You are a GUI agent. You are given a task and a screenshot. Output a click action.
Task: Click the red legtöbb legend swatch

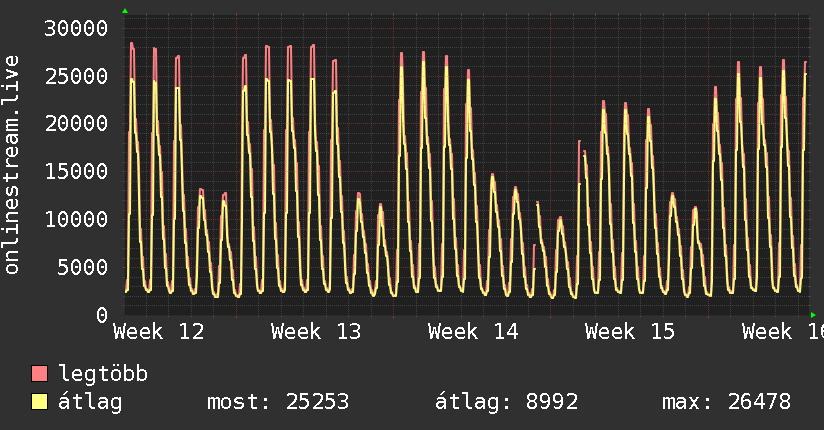[39, 373]
